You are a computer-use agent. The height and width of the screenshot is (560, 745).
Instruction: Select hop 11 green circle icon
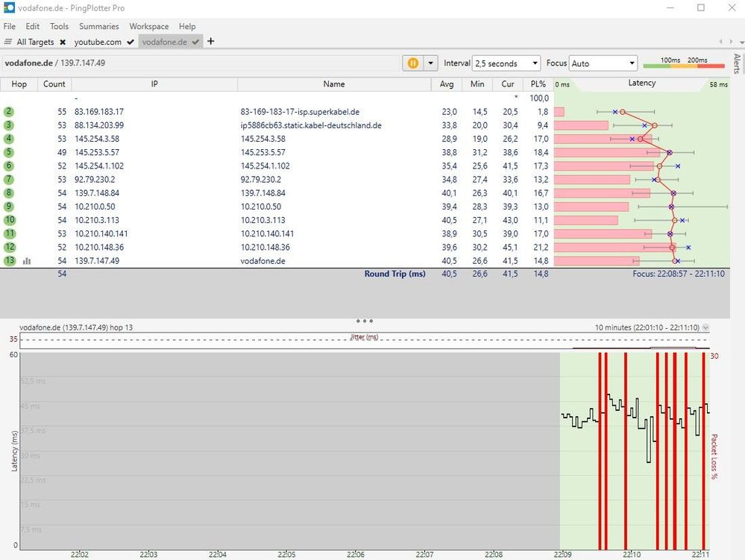pyautogui.click(x=10, y=233)
